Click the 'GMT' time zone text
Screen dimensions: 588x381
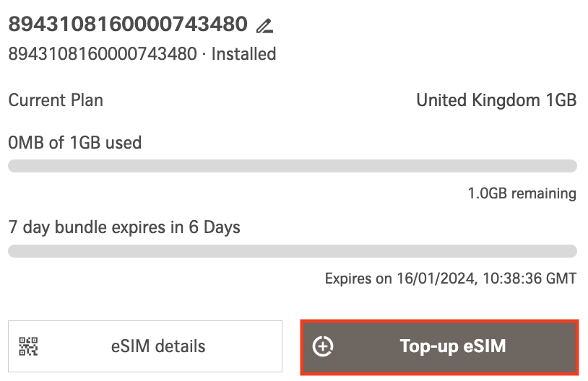tap(561, 279)
